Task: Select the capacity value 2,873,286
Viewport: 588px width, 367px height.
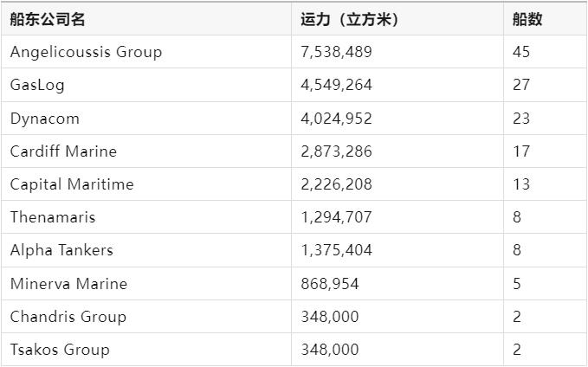Action: (x=336, y=151)
